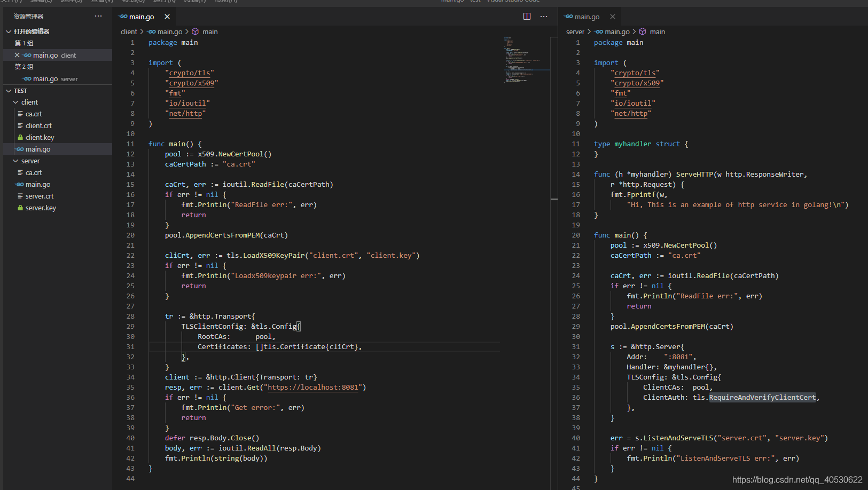Click Go file icon on right main.go tab
Viewport: 868px width, 490px height.
(x=569, y=17)
